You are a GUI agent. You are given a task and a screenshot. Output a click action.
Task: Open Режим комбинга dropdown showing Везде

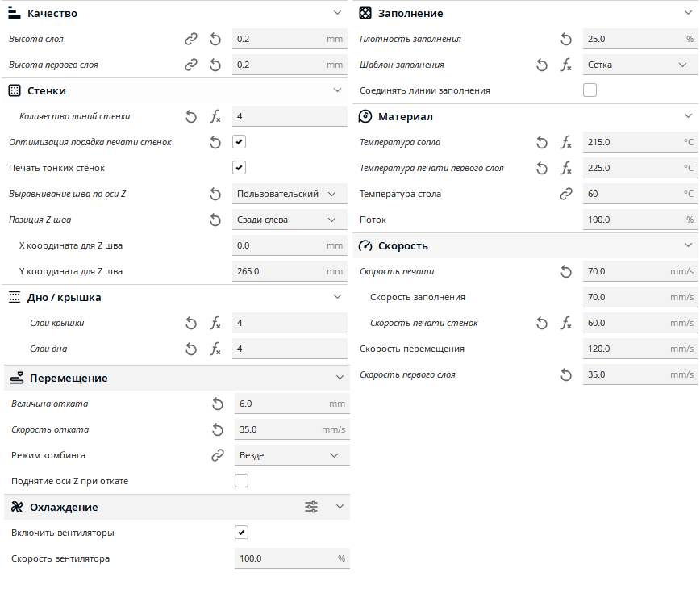tap(292, 455)
